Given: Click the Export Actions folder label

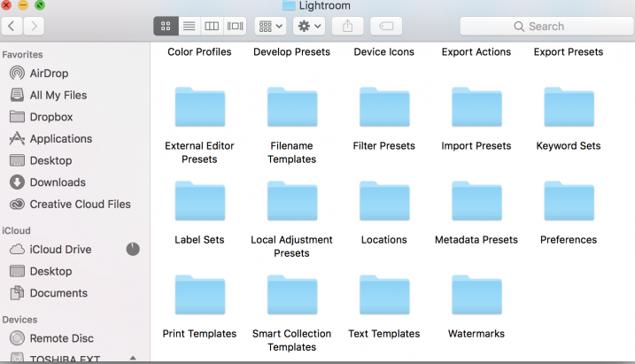Looking at the screenshot, I should pos(476,52).
